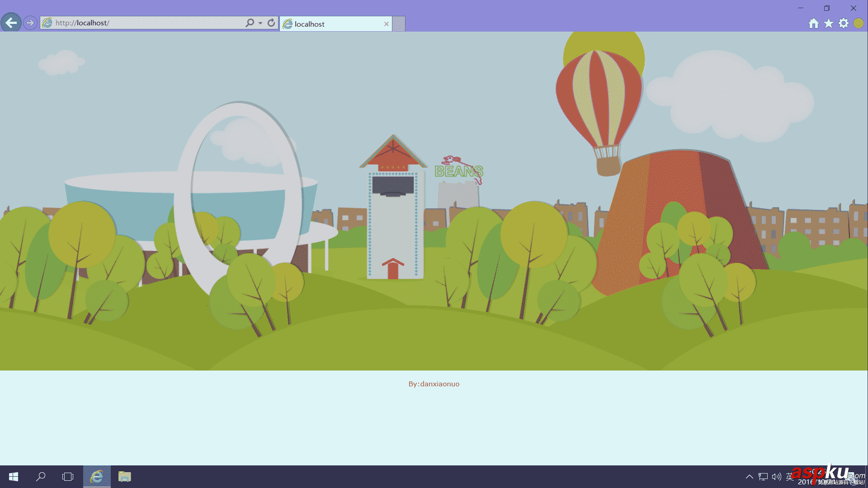Click the search magnifier in address bar
Screen dimensions: 868x488
coord(250,23)
